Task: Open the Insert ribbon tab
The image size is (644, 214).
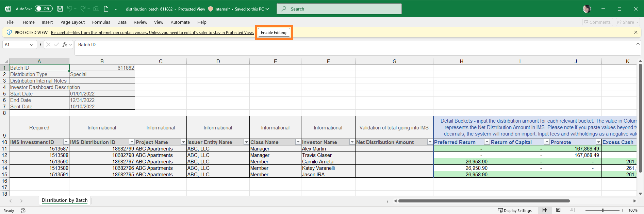Action: coord(47,22)
